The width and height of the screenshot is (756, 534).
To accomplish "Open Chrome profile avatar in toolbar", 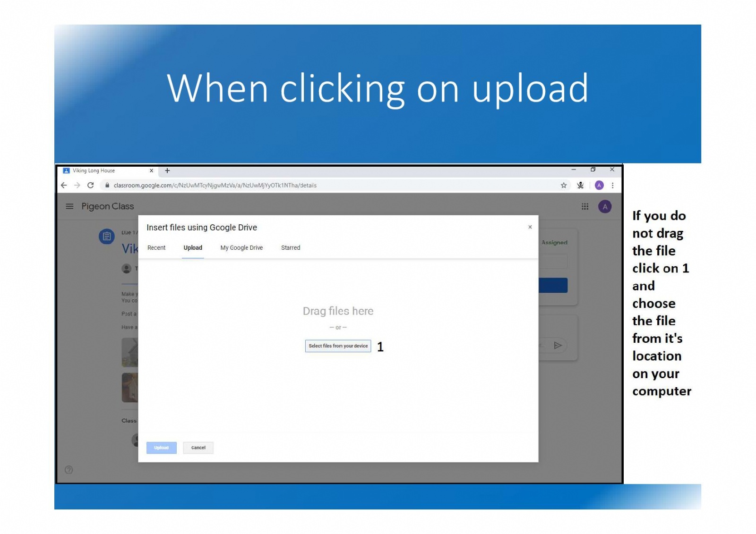I will coord(599,185).
